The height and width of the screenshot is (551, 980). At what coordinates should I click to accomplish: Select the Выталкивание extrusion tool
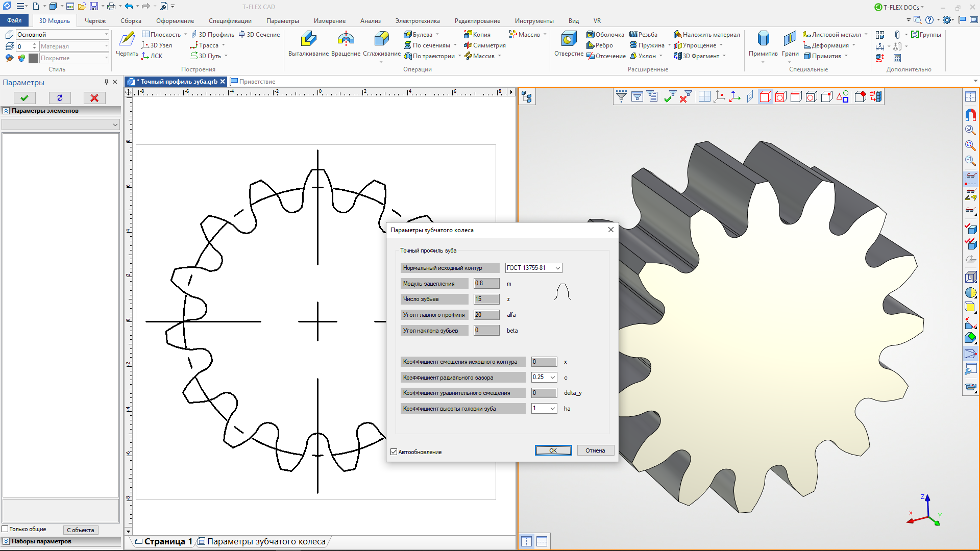click(x=308, y=40)
